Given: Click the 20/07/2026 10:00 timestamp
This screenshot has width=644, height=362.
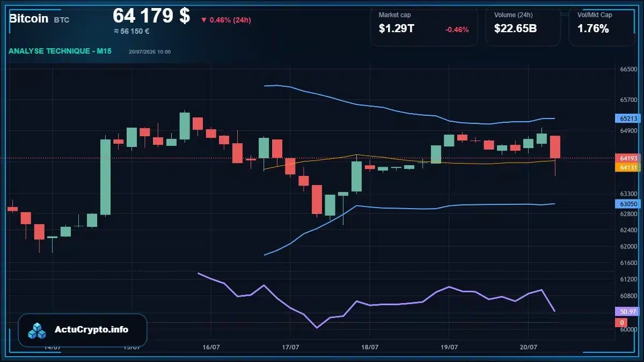Looking at the screenshot, I should click(x=150, y=52).
